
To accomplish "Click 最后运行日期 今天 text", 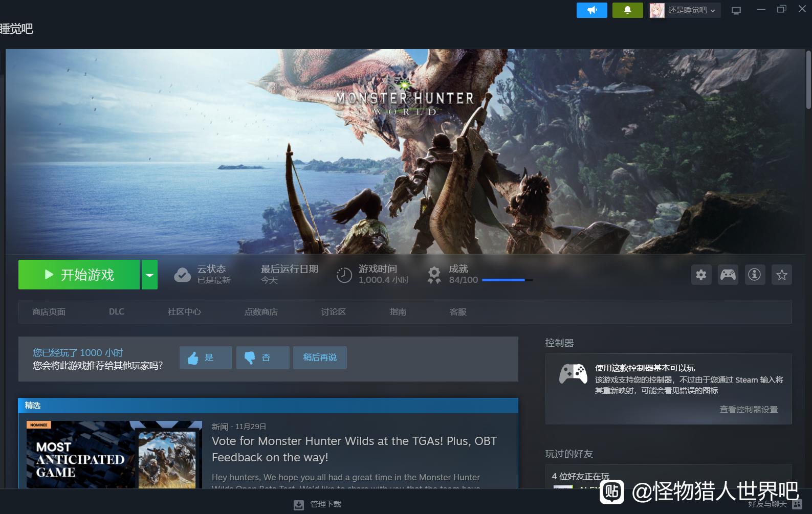I will click(x=290, y=275).
